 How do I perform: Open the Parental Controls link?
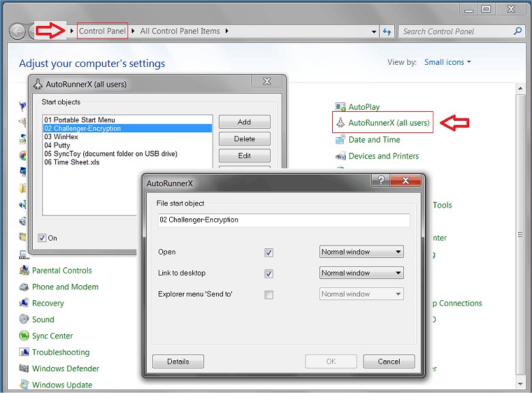click(62, 270)
